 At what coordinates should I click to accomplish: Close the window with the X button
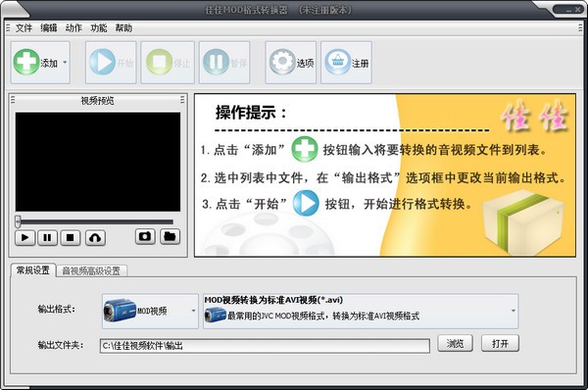click(x=577, y=10)
